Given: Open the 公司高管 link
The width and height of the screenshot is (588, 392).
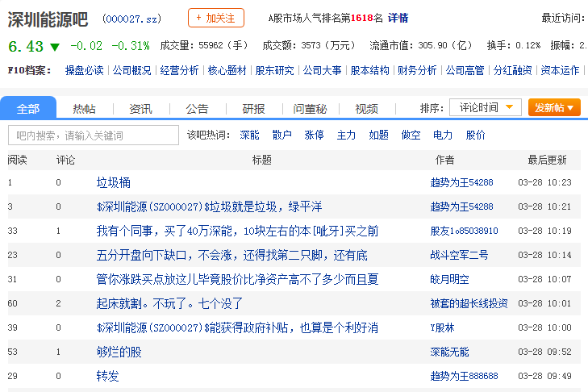Looking at the screenshot, I should tap(465, 70).
